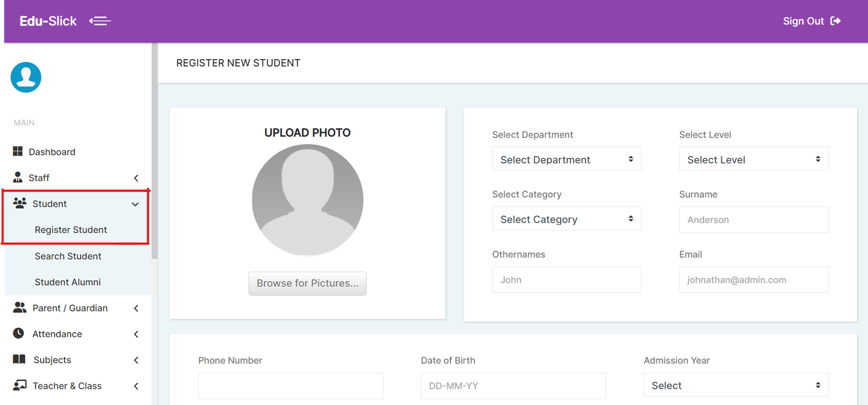Click the Staff person icon
868x405 pixels.
pos(18,177)
